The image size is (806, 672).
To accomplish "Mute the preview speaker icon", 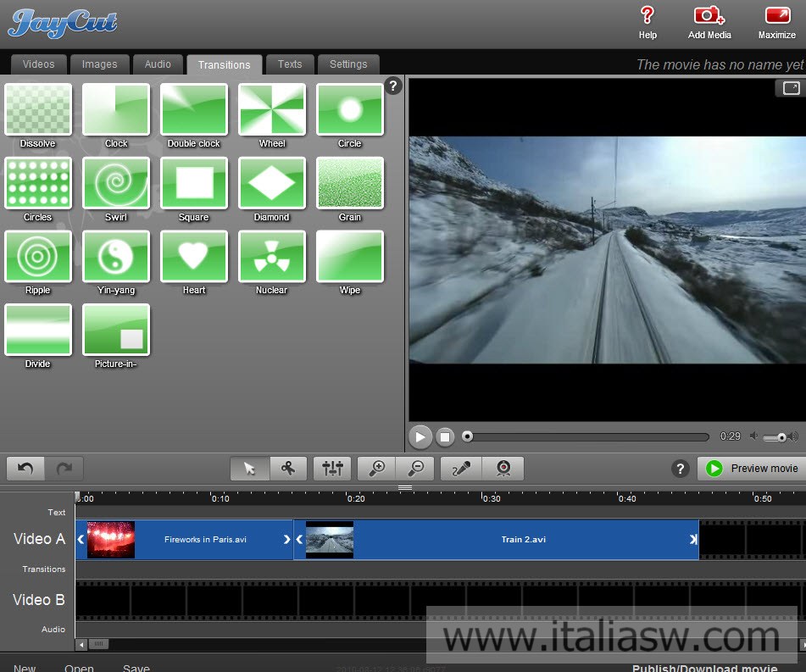I will [x=753, y=436].
